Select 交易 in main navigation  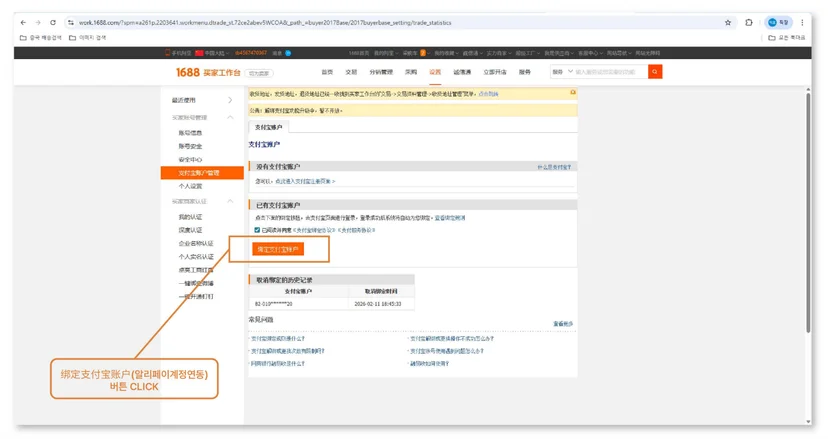click(351, 72)
